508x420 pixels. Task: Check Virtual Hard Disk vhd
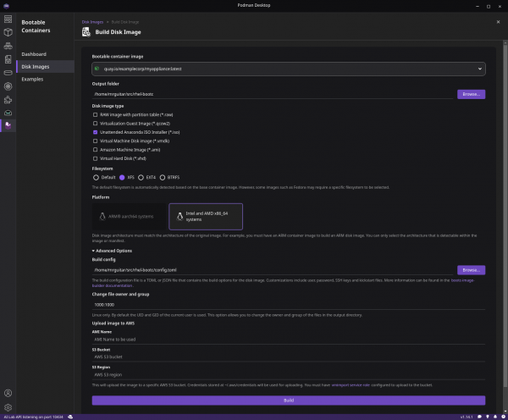tap(95, 158)
